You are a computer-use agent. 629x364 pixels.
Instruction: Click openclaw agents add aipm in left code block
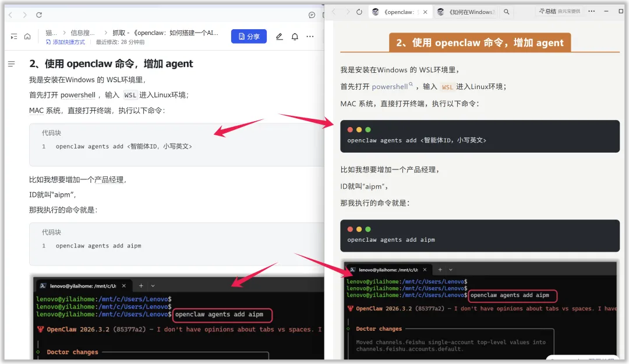pos(98,246)
